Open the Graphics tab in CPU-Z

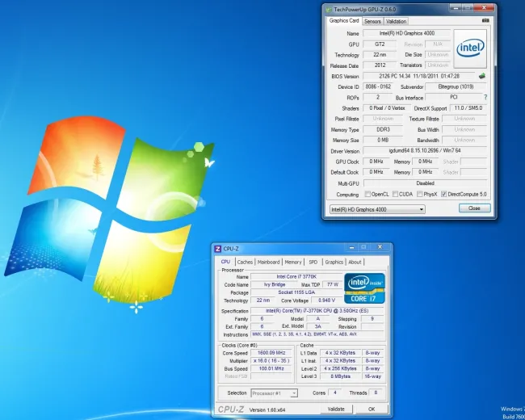[x=334, y=262]
